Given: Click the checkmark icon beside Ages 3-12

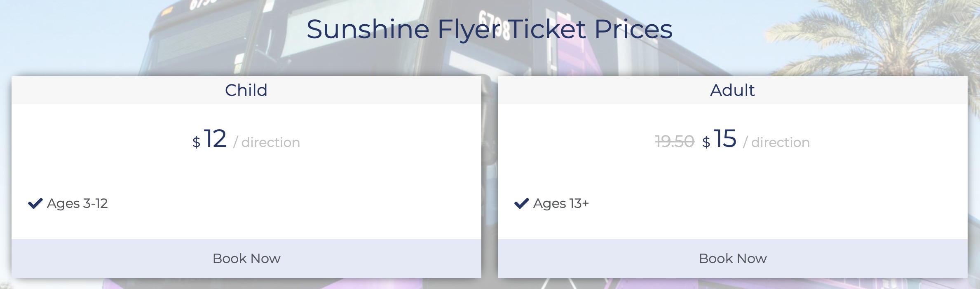Looking at the screenshot, I should click(35, 203).
